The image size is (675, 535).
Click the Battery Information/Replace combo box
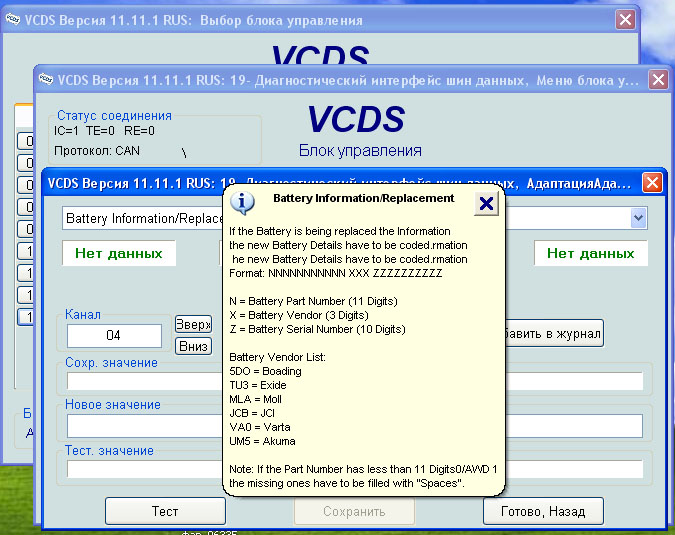(x=354, y=218)
